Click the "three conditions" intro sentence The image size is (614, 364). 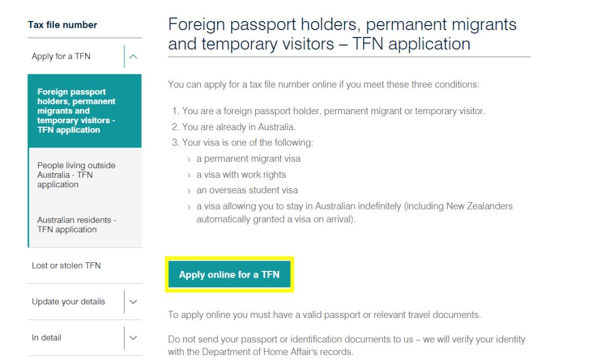point(324,85)
